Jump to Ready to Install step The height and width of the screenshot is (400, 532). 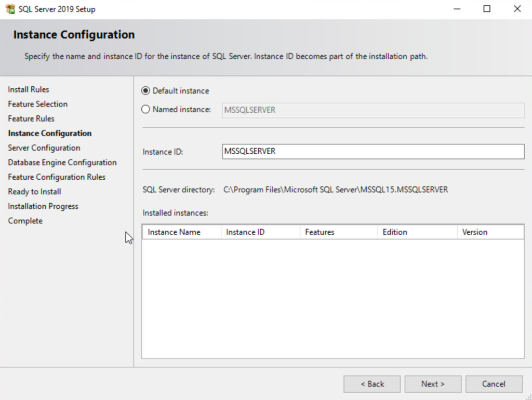pos(34,192)
